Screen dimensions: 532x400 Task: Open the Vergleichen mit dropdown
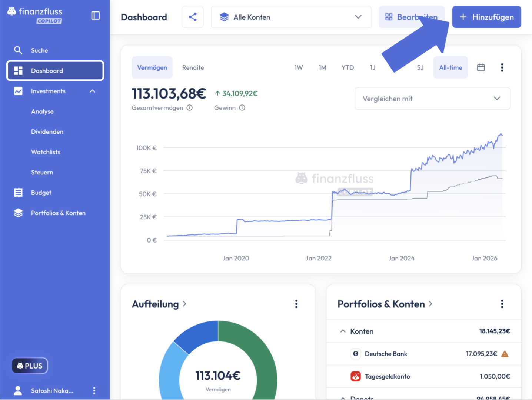tap(432, 99)
